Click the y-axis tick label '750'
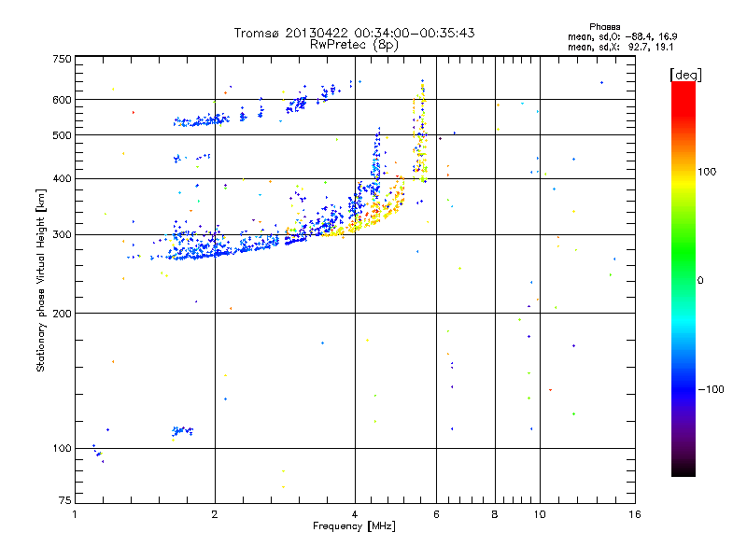 [62, 59]
